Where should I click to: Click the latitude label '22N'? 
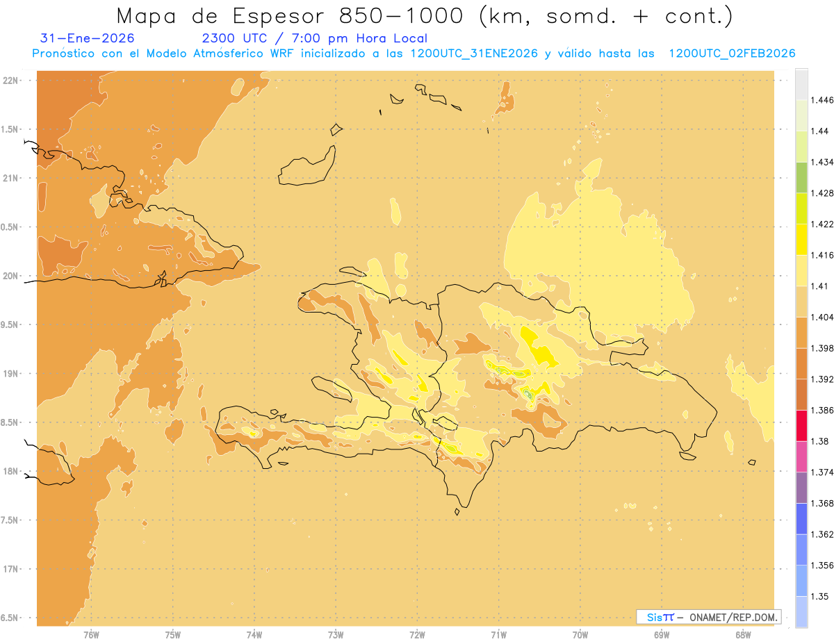(x=10, y=80)
